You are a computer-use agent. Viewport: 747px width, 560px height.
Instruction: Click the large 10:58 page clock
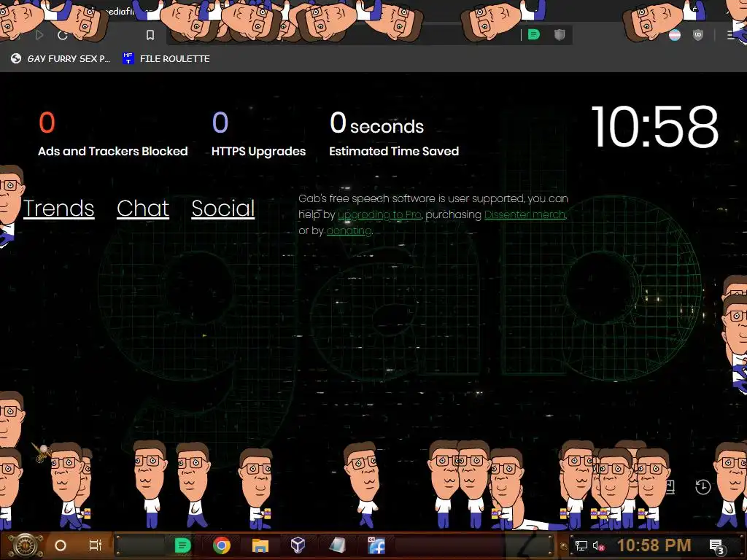tap(654, 127)
